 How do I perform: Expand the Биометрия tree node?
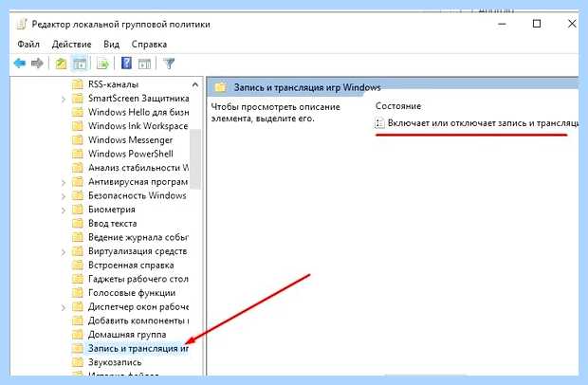[x=64, y=211]
